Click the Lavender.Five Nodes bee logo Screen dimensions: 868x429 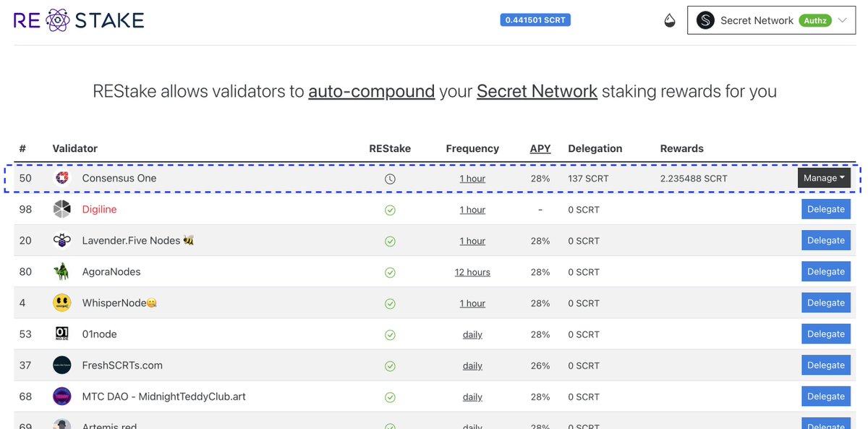[x=62, y=240]
